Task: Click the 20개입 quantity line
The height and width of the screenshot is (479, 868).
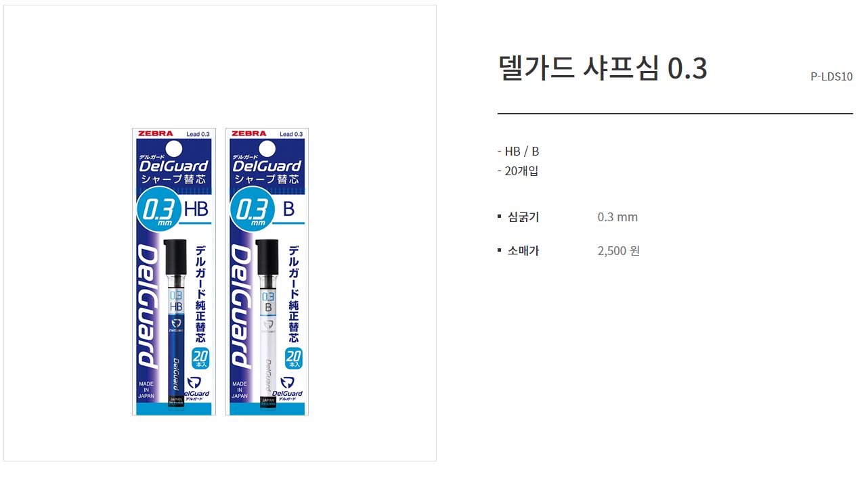Action: pyautogui.click(x=518, y=171)
